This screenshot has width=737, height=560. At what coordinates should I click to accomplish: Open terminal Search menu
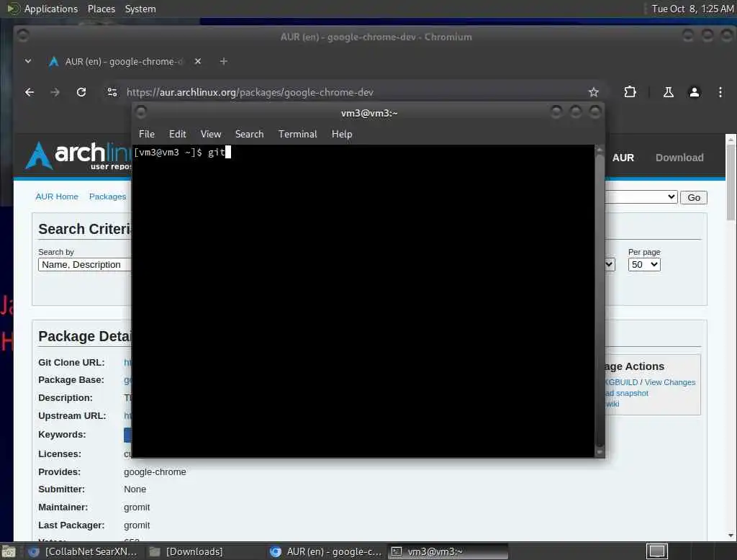[249, 134]
